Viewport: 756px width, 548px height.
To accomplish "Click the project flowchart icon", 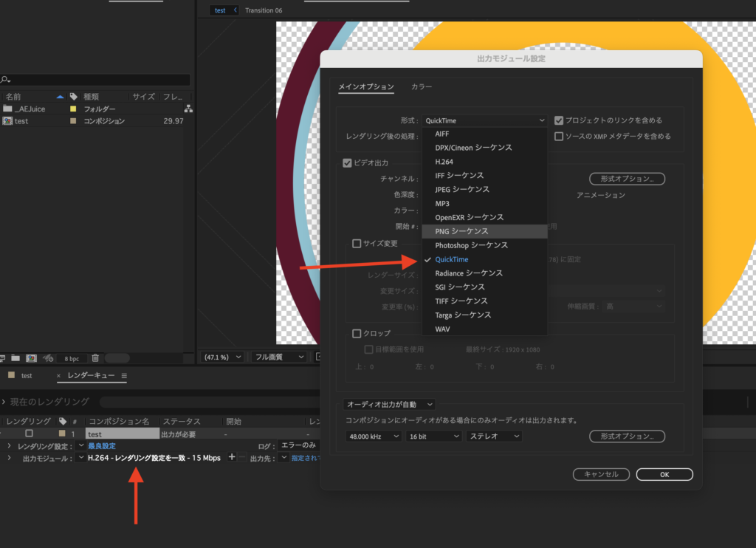I will 188,109.
